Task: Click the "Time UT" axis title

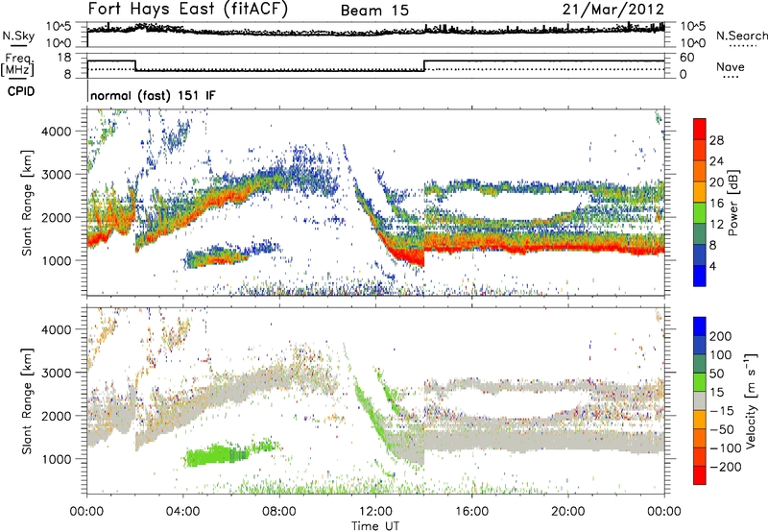Action: pyautogui.click(x=375, y=525)
